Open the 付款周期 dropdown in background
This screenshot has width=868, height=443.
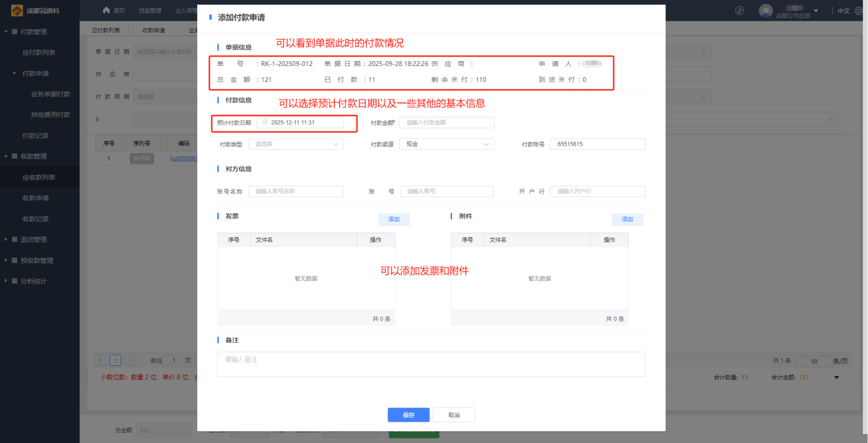point(166,97)
